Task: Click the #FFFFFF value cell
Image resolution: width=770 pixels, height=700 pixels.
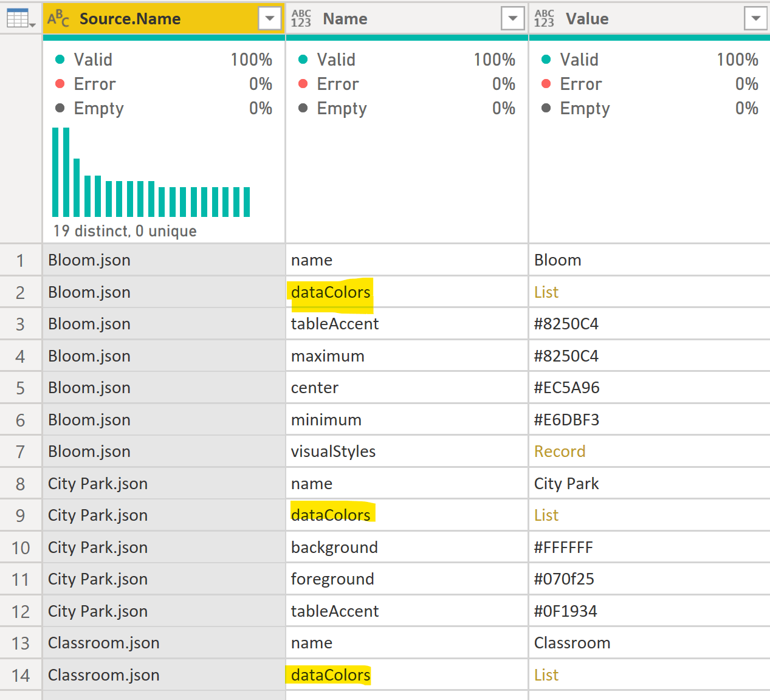Action: 650,547
